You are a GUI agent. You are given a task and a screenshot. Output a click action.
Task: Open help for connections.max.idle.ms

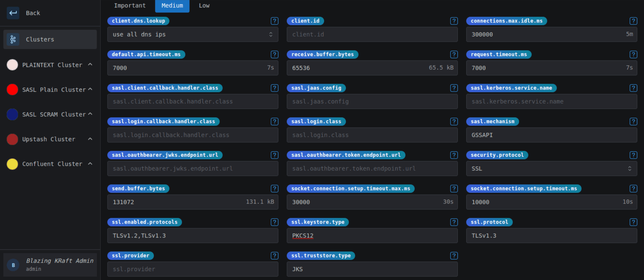[x=633, y=21]
